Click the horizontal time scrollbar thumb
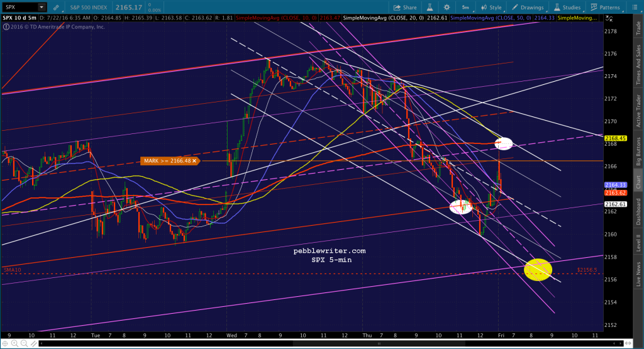The width and height of the screenshot is (644, 349). pos(379,343)
